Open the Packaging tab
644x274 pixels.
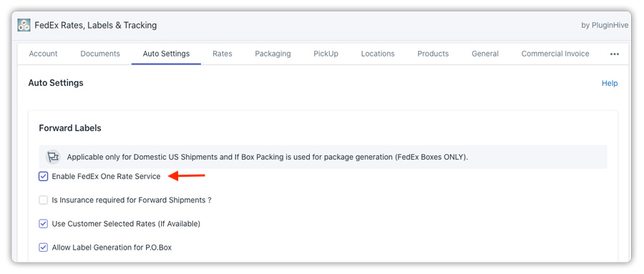pyautogui.click(x=273, y=54)
